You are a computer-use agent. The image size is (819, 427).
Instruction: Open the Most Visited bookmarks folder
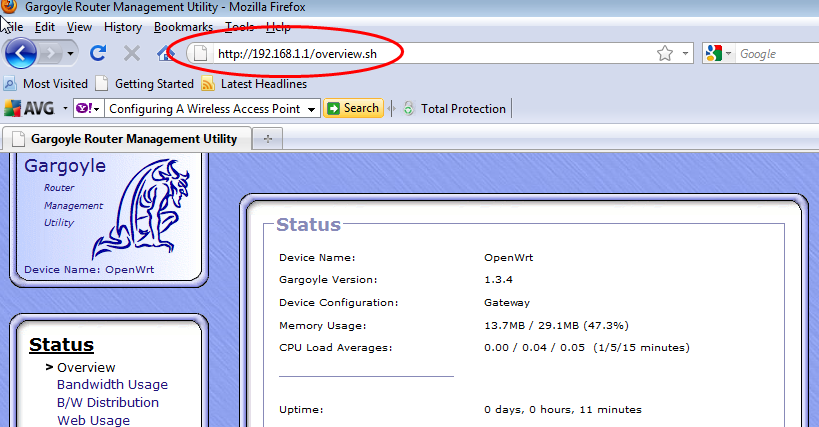46,84
